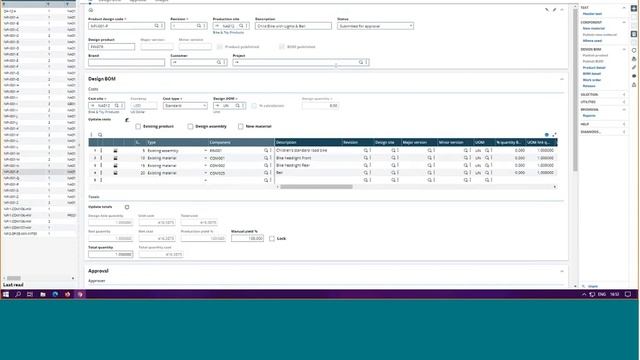Viewport: 640px width, 360px height.
Task: Click the Where used link
Action: (592, 41)
